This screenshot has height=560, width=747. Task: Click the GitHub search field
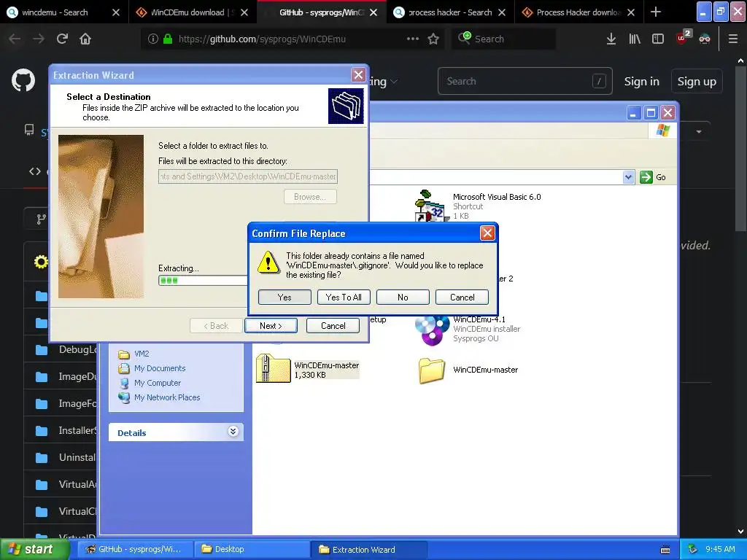pos(525,81)
